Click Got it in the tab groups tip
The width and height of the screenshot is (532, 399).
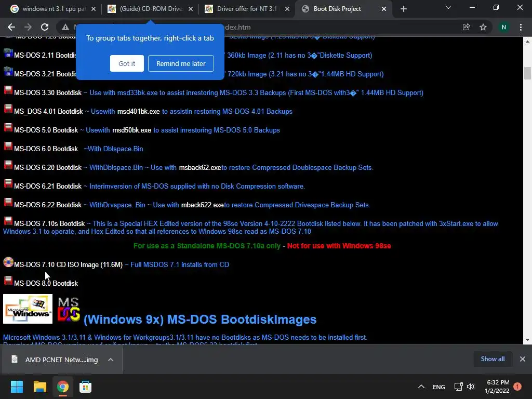(127, 63)
